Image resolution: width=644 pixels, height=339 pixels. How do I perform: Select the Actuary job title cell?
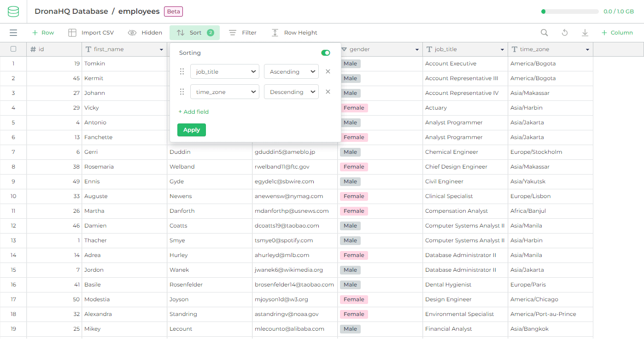tap(465, 108)
